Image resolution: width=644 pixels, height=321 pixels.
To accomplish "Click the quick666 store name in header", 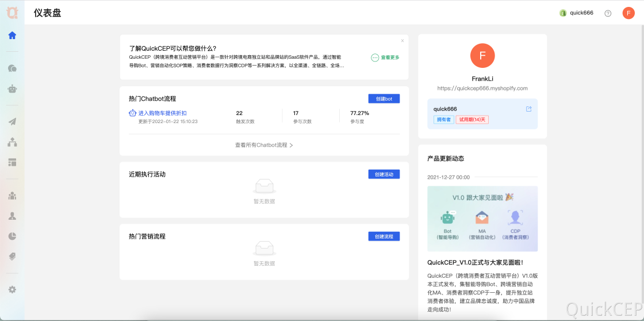I will 581,13.
